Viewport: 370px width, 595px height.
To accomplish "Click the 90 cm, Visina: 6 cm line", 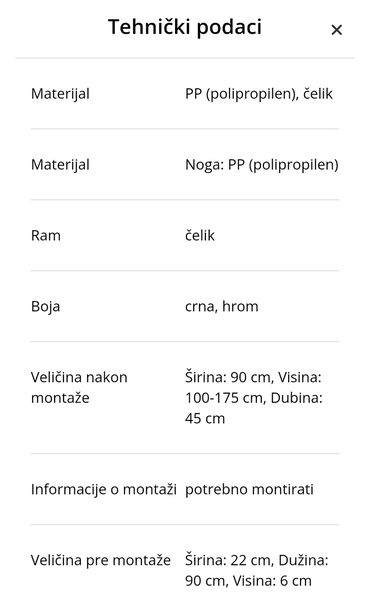I will point(248,581).
